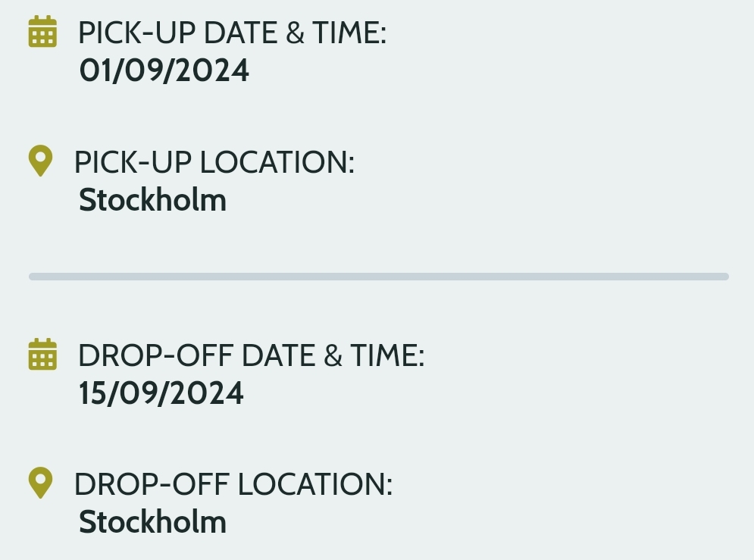This screenshot has height=560, width=754.
Task: Change the drop-off location Stockholm value
Action: click(152, 522)
